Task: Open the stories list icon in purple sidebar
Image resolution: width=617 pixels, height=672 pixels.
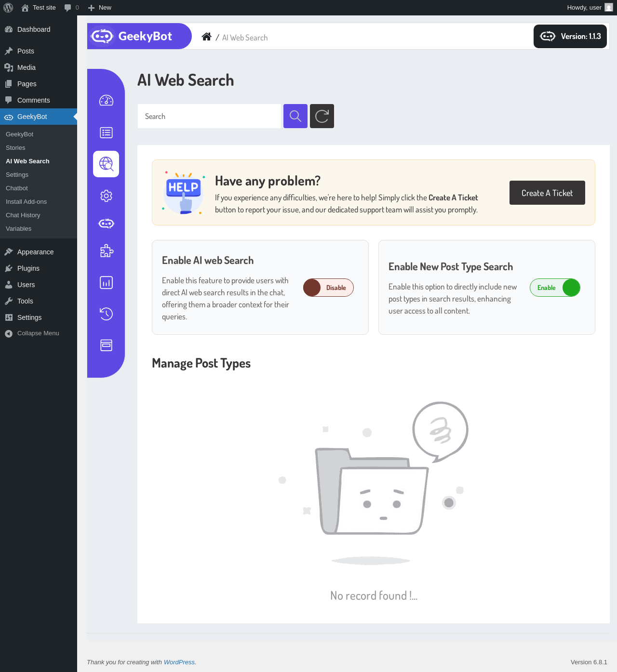Action: coord(106,132)
